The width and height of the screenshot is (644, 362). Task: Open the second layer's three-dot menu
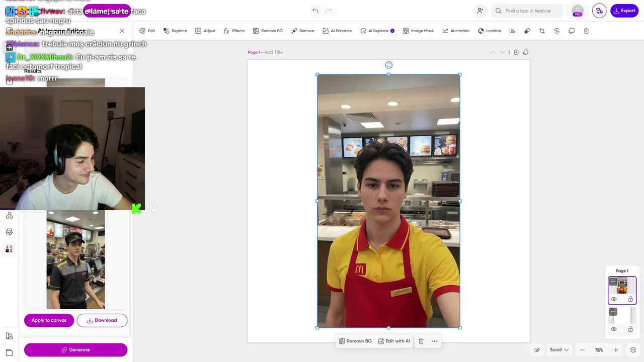click(x=613, y=312)
